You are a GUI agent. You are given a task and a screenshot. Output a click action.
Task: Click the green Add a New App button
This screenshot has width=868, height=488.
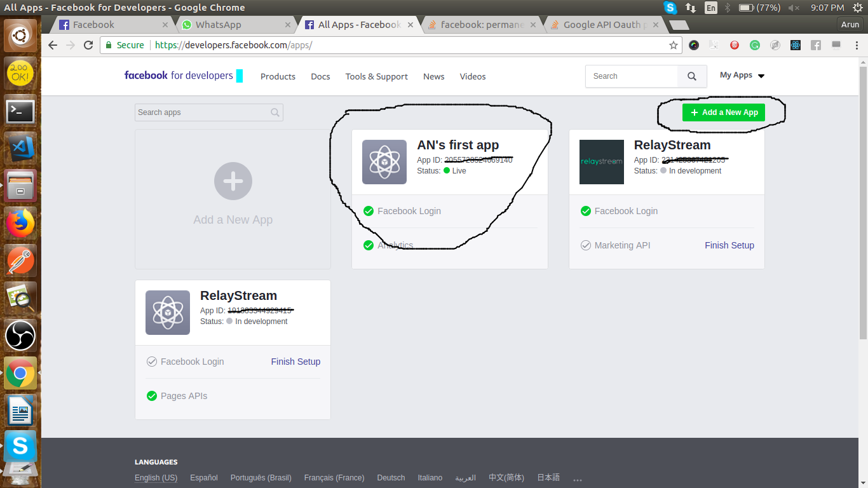724,112
